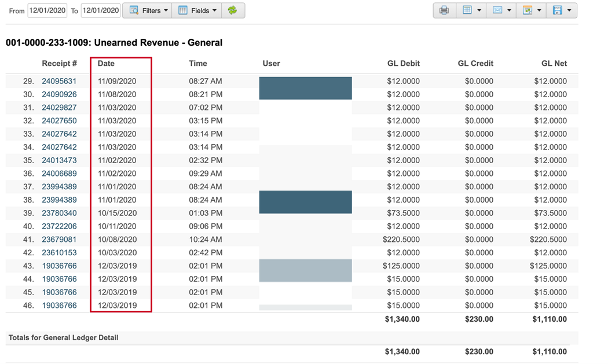The image size is (608, 364).
Task: Open the dropdown arrow beside the save icon
Action: point(569,10)
